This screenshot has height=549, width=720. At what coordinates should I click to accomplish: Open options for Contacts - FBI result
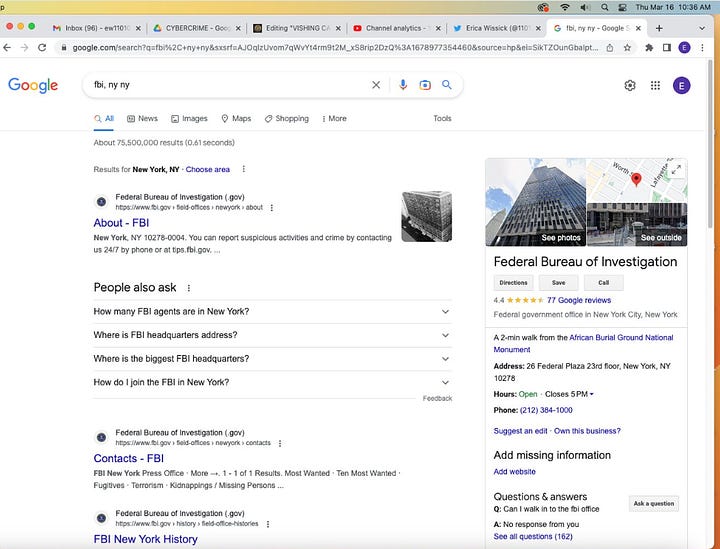(280, 443)
